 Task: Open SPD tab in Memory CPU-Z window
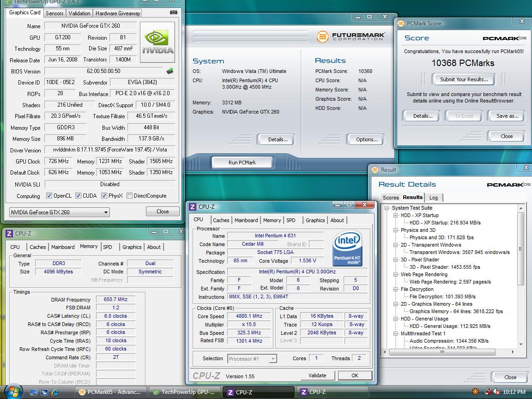coord(108,247)
